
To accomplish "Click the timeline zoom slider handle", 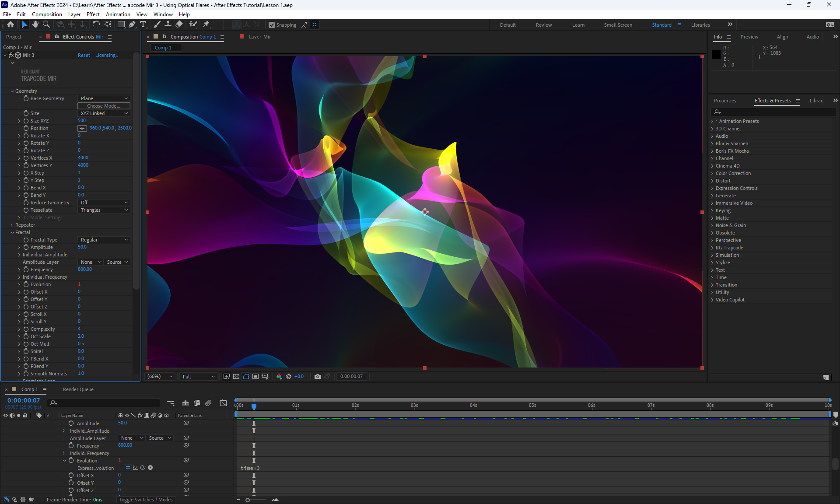I will (x=248, y=500).
